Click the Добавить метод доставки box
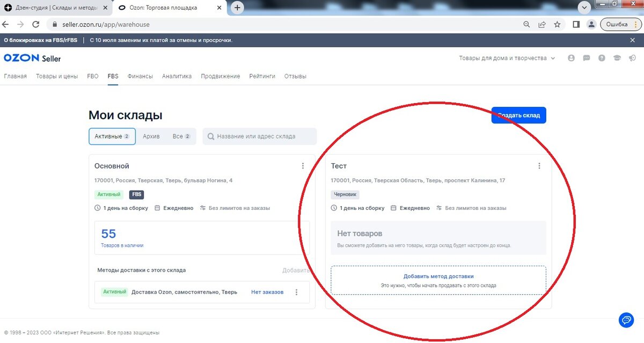 [438, 280]
